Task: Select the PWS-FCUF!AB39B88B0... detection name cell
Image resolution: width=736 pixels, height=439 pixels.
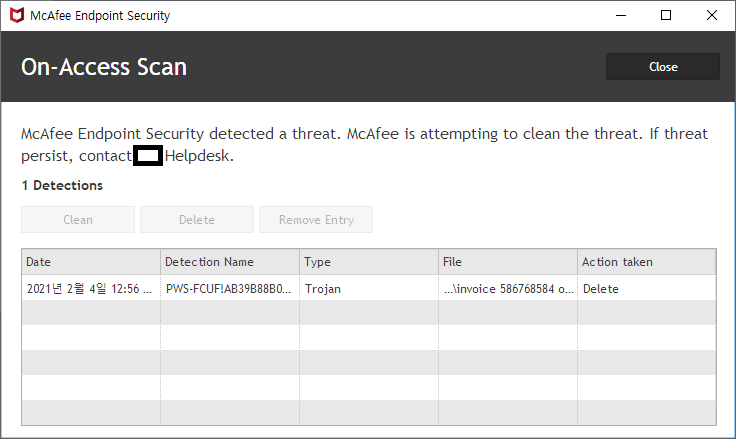Action: 230,288
